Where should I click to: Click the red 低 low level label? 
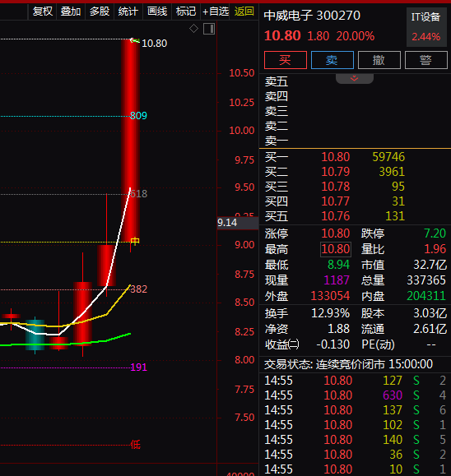point(135,445)
